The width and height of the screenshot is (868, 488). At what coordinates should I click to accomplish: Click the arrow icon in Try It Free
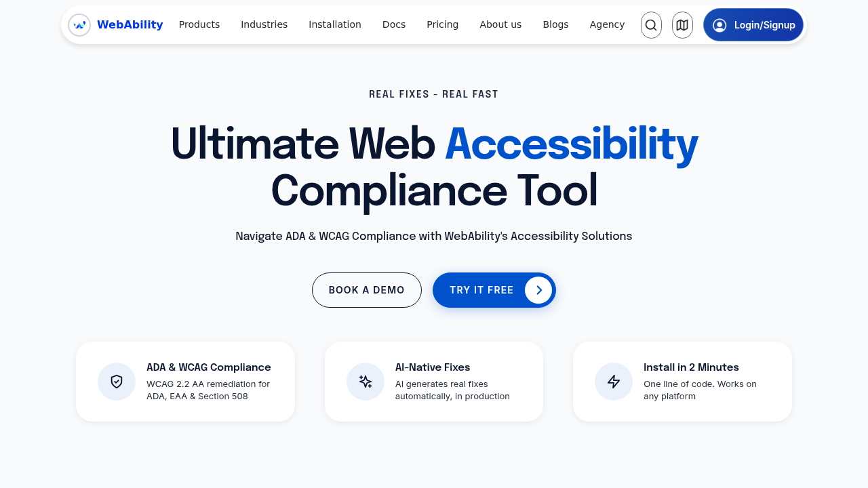(538, 290)
